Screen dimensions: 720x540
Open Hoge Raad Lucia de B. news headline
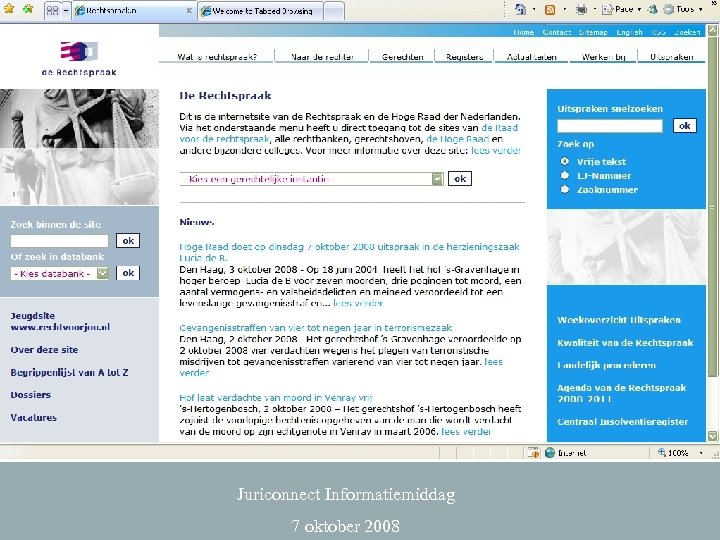pyautogui.click(x=349, y=252)
